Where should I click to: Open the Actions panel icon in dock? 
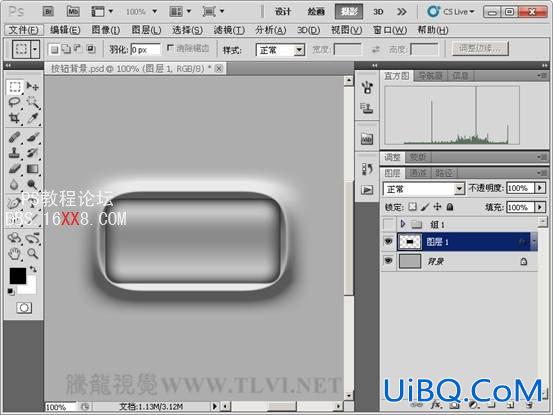(367, 190)
